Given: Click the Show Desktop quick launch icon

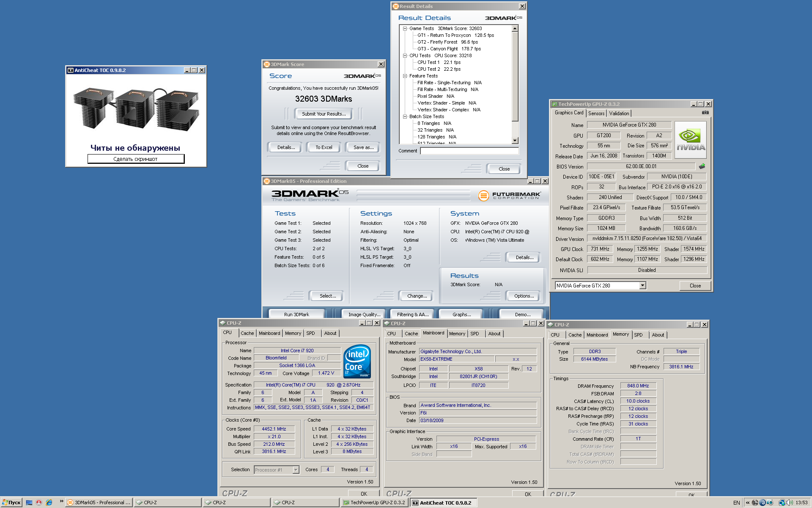Looking at the screenshot, I should coord(29,502).
